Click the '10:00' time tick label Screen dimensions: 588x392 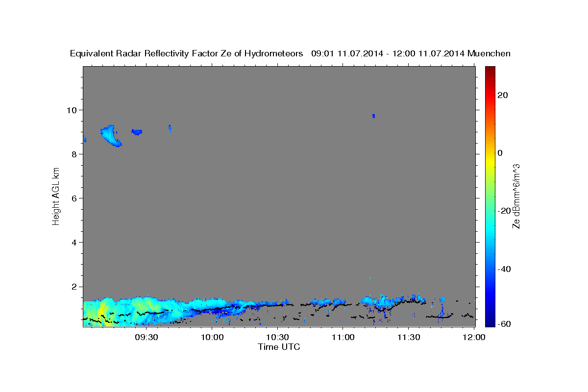[212, 338]
